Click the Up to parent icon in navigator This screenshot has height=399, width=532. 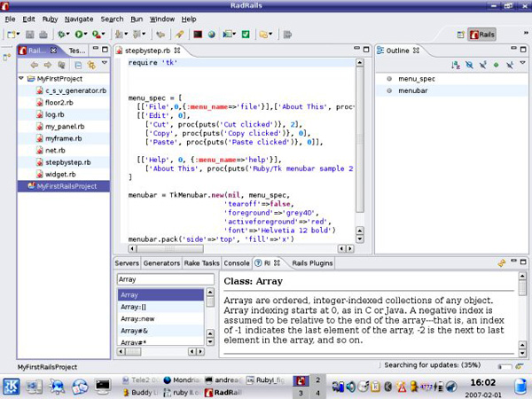[61, 65]
